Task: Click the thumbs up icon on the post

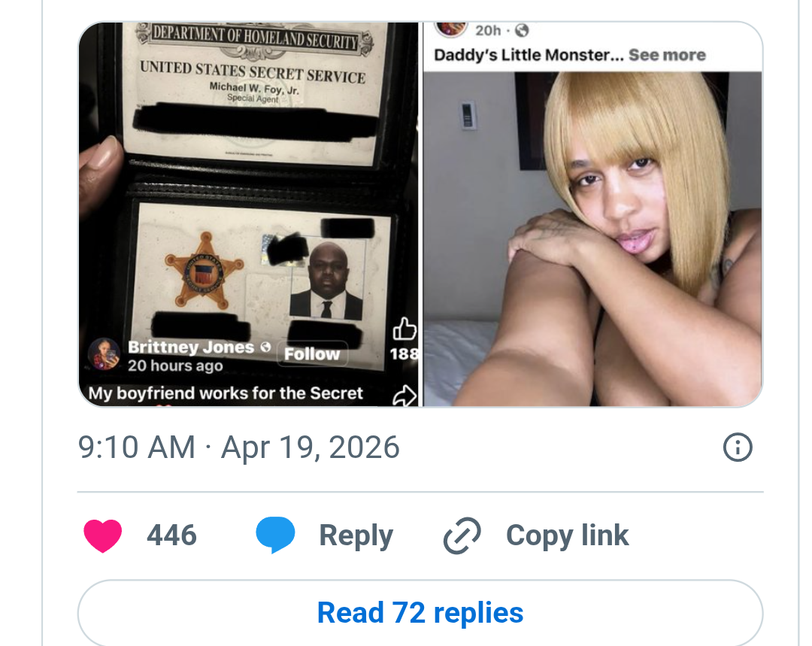Action: pos(404,329)
